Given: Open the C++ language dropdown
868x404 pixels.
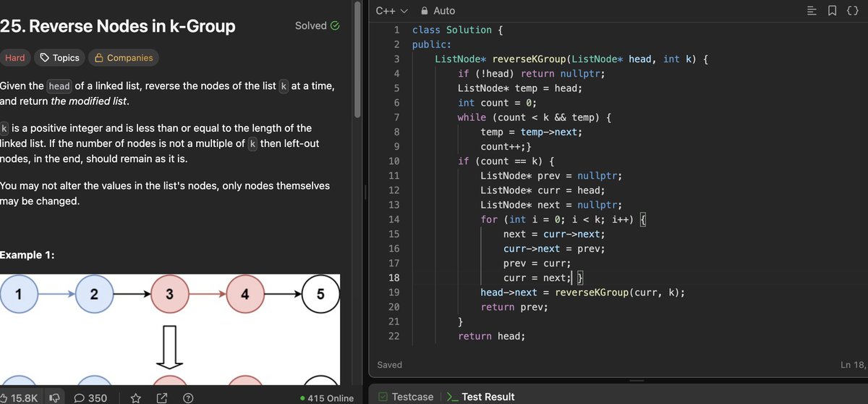Looking at the screenshot, I should coord(392,11).
